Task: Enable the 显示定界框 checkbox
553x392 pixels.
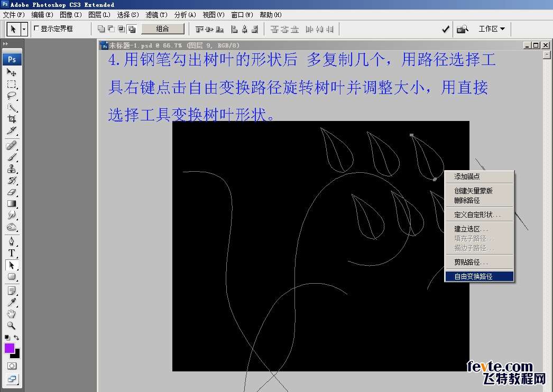Action: tap(36, 28)
